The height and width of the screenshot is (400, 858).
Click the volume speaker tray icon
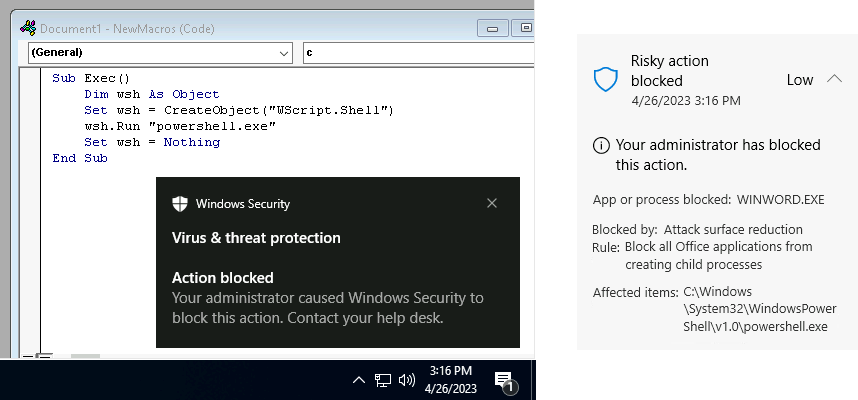point(406,380)
